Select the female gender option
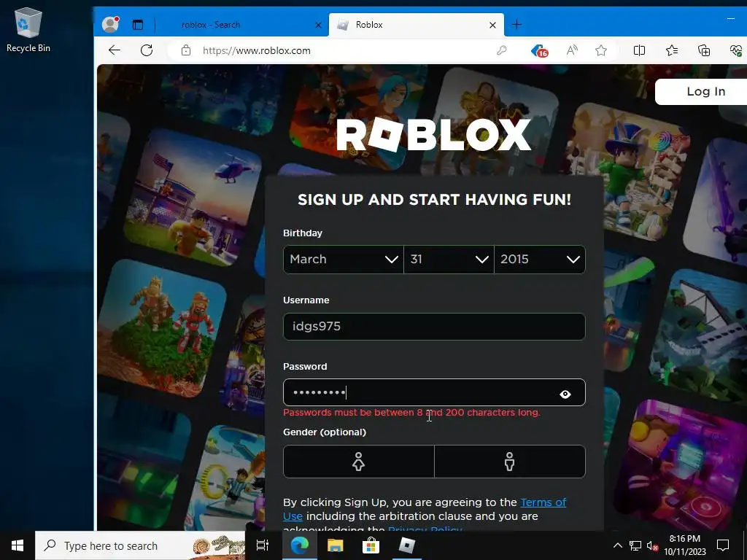This screenshot has height=560, width=747. [x=359, y=462]
